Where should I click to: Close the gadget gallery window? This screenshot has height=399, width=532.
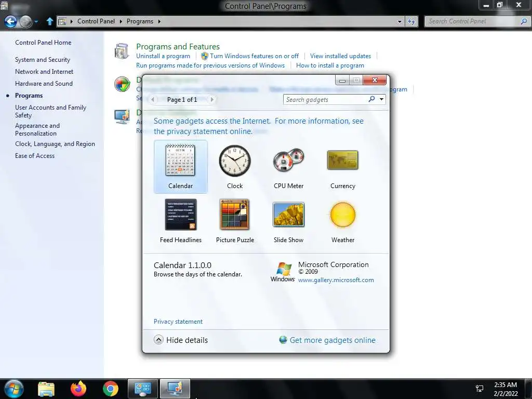(x=375, y=80)
